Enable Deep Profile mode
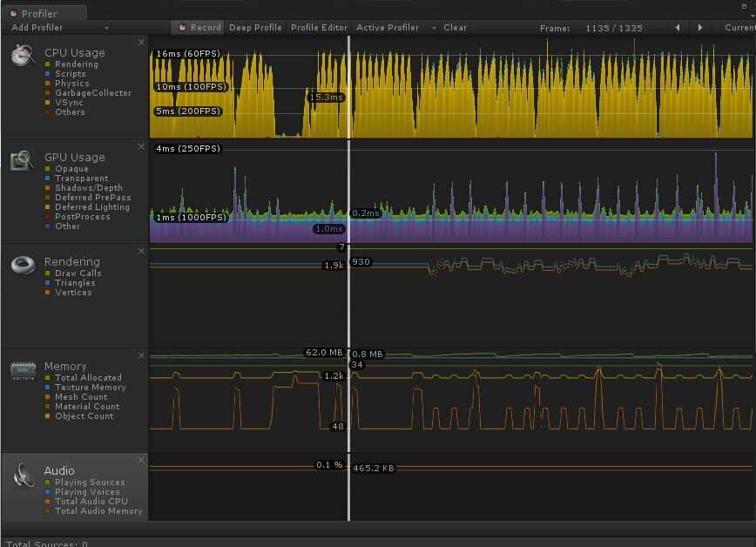 [x=255, y=28]
